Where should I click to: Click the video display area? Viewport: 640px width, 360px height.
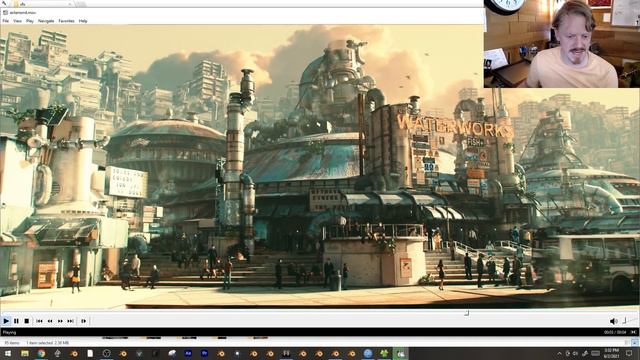click(320, 167)
